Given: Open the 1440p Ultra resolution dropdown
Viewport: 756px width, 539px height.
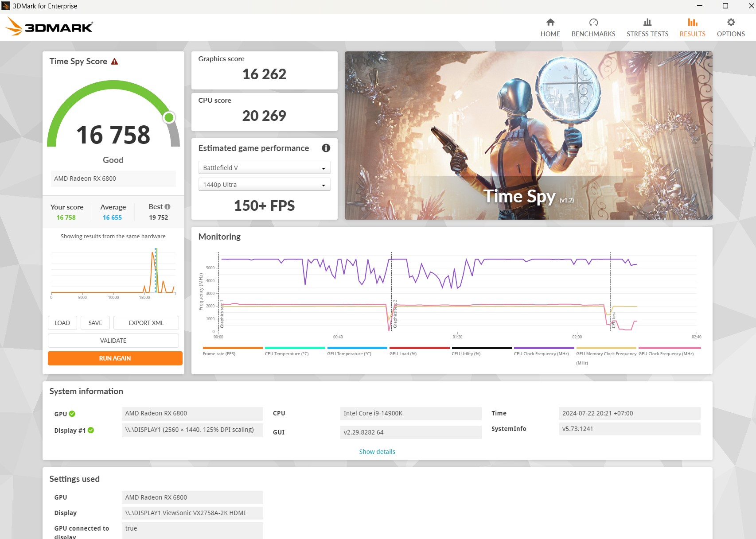Looking at the screenshot, I should 264,185.
